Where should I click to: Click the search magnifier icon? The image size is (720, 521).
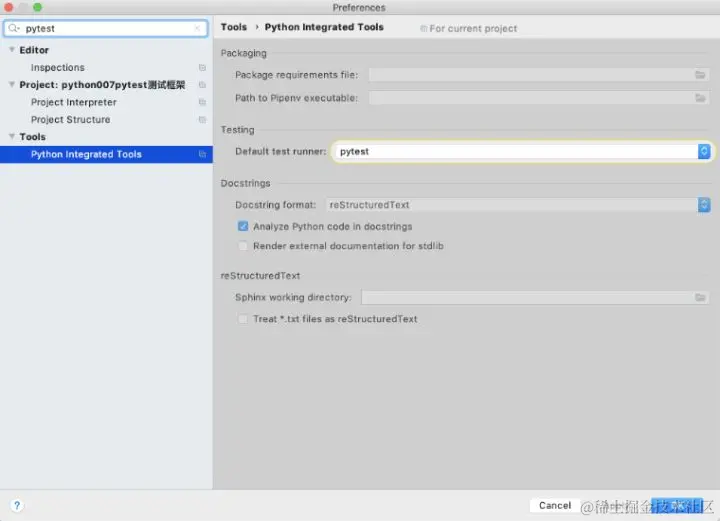pyautogui.click(x=14, y=28)
